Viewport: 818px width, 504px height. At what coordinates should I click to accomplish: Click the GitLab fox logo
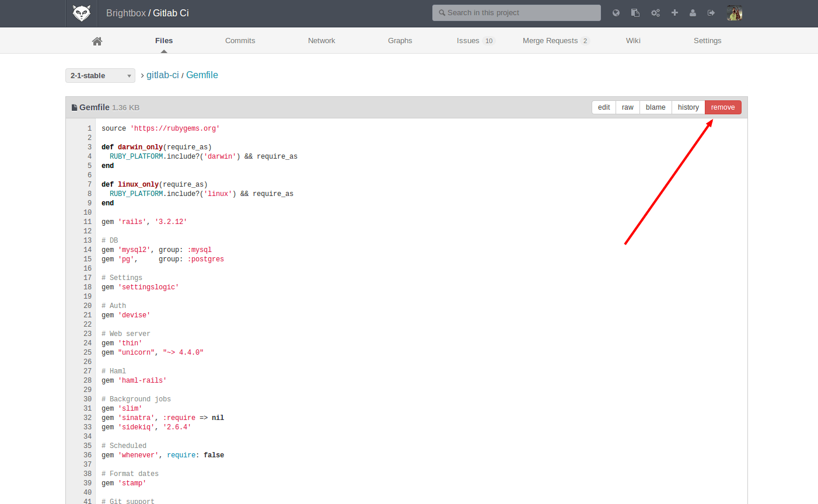coord(81,13)
